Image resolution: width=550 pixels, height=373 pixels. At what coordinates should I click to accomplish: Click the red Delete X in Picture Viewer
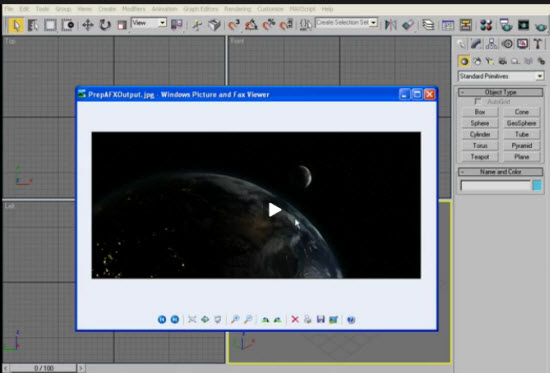point(295,319)
